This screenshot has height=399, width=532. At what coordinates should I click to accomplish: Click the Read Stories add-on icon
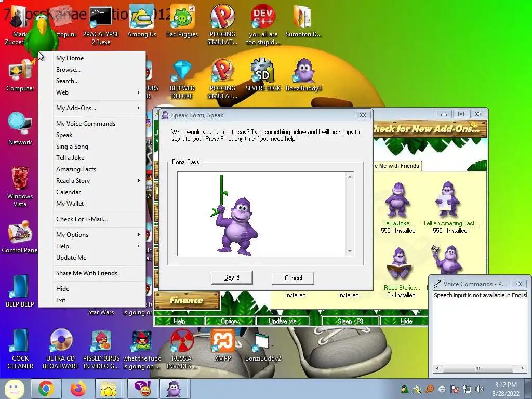tap(399, 264)
